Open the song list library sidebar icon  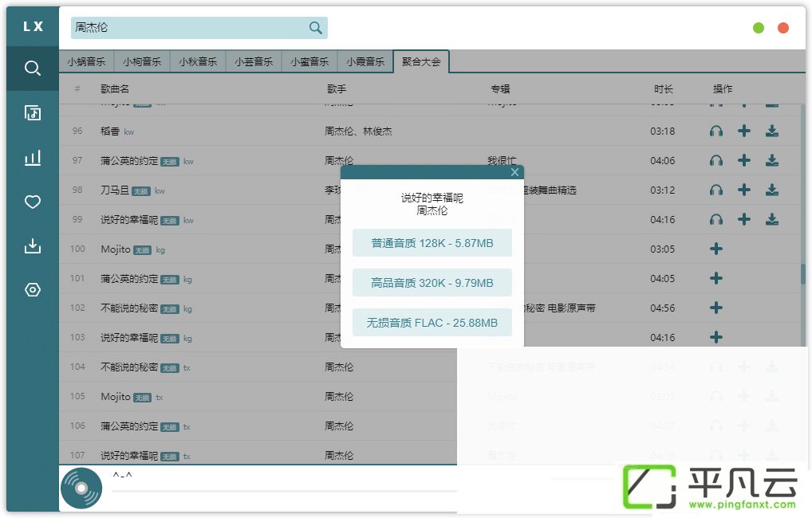(33, 113)
